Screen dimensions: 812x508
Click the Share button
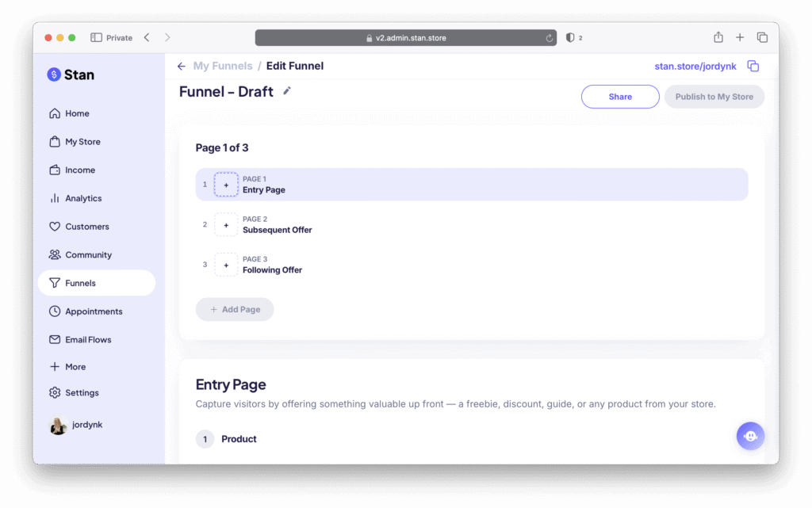(620, 97)
